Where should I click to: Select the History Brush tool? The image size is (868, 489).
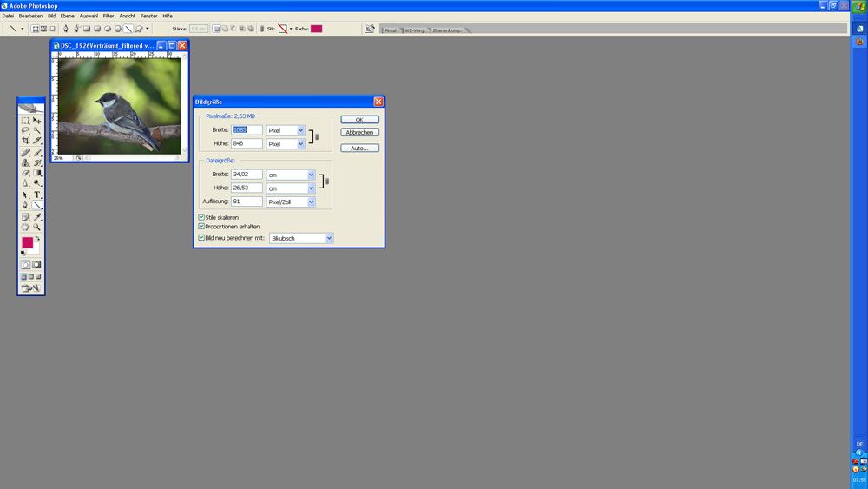click(37, 162)
